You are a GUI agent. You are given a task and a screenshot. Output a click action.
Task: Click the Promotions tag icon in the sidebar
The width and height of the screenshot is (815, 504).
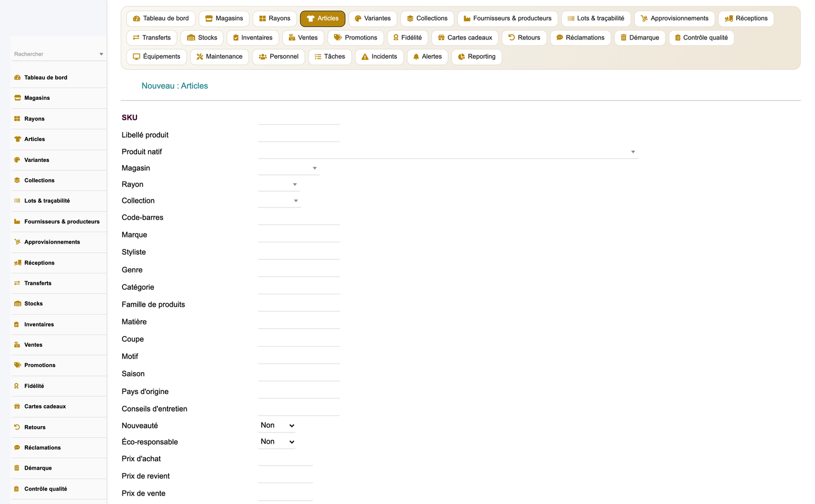point(17,365)
